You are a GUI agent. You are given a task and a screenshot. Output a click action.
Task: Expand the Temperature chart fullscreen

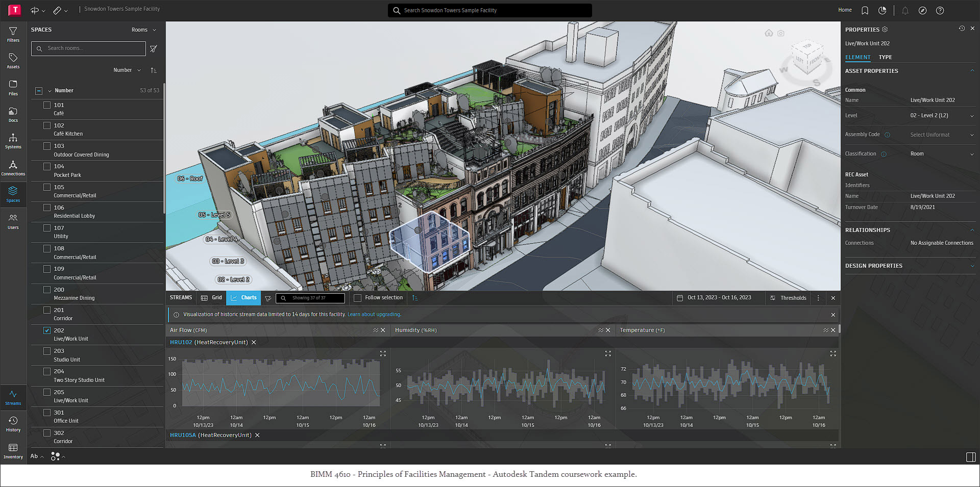click(x=833, y=353)
